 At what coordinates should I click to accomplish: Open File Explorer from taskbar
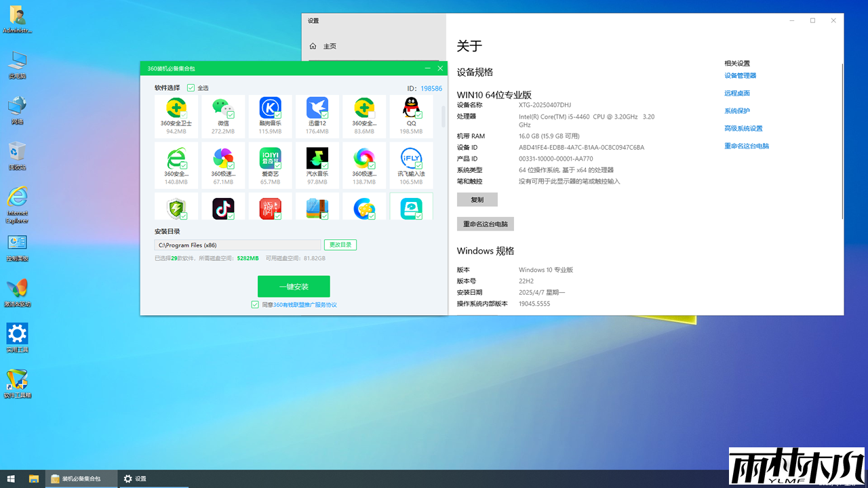point(34,479)
